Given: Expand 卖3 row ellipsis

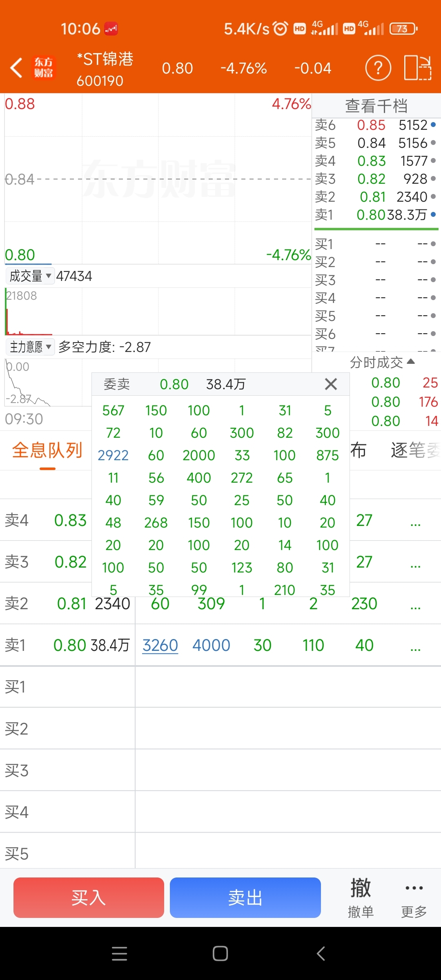Looking at the screenshot, I should click(x=415, y=563).
